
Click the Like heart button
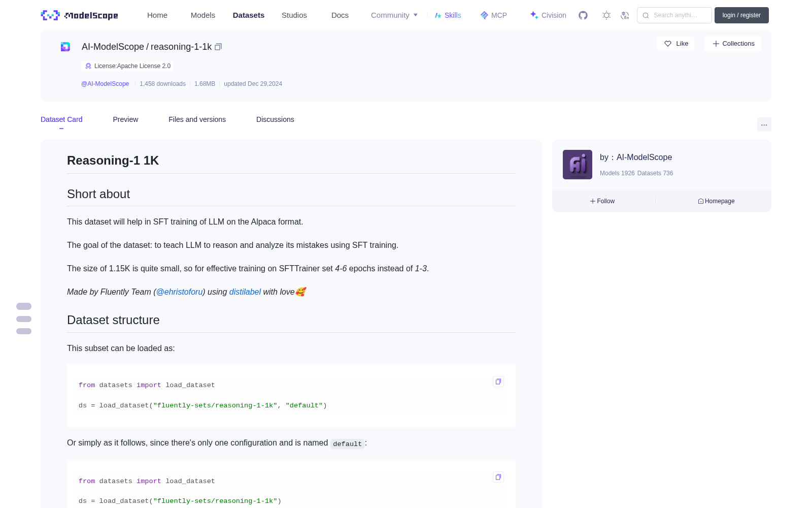point(675,44)
